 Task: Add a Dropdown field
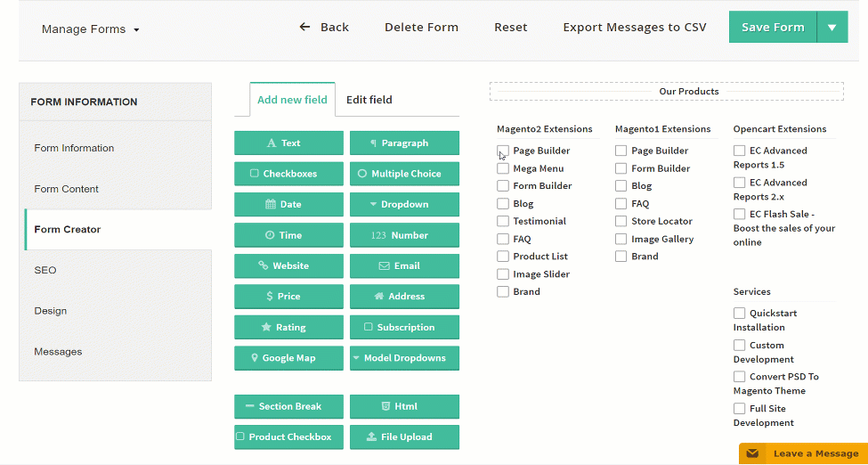(405, 205)
